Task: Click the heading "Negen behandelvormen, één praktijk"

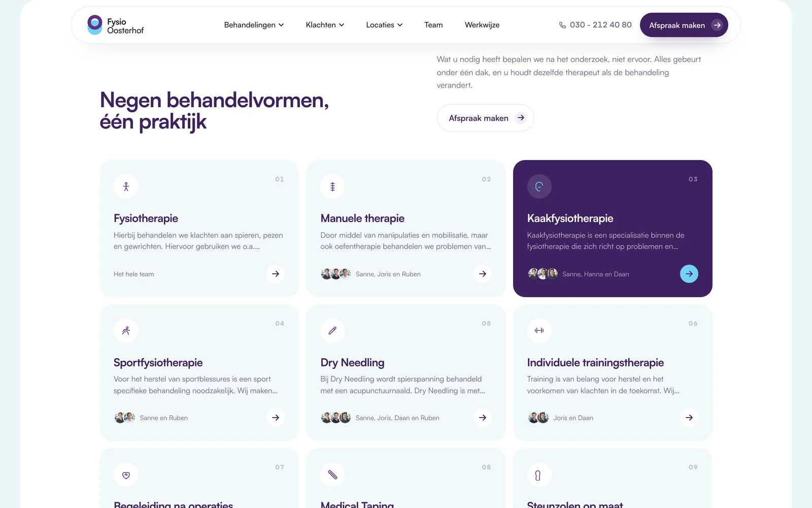Action: click(x=214, y=111)
